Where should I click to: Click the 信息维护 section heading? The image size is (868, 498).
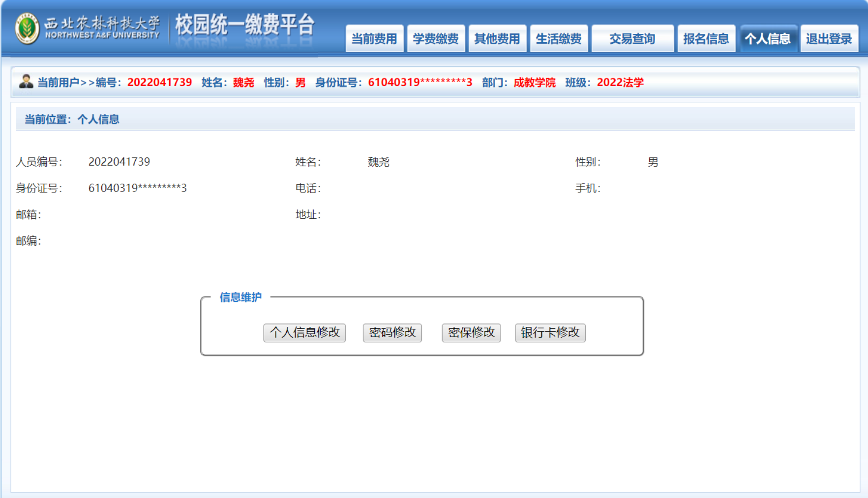tap(240, 297)
